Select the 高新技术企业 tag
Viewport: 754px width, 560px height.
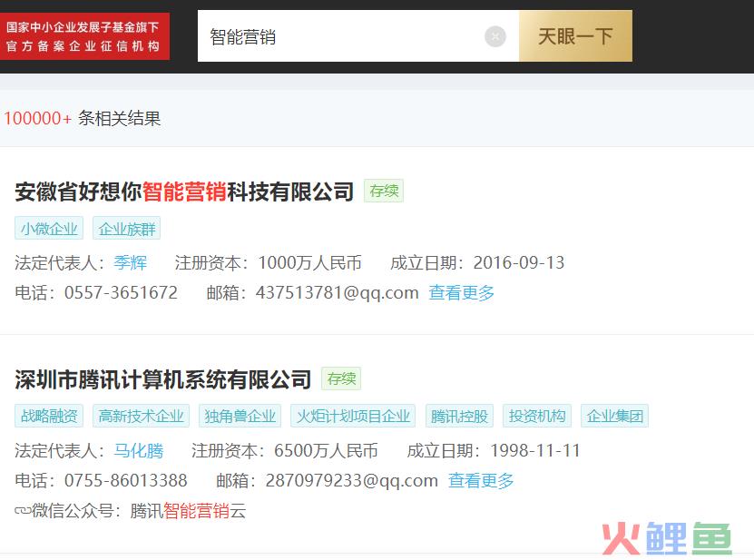coord(141,416)
